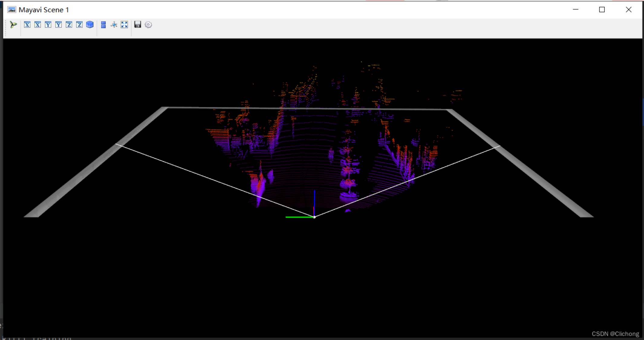Click the first X axis view icon
644x340 pixels.
pos(27,25)
